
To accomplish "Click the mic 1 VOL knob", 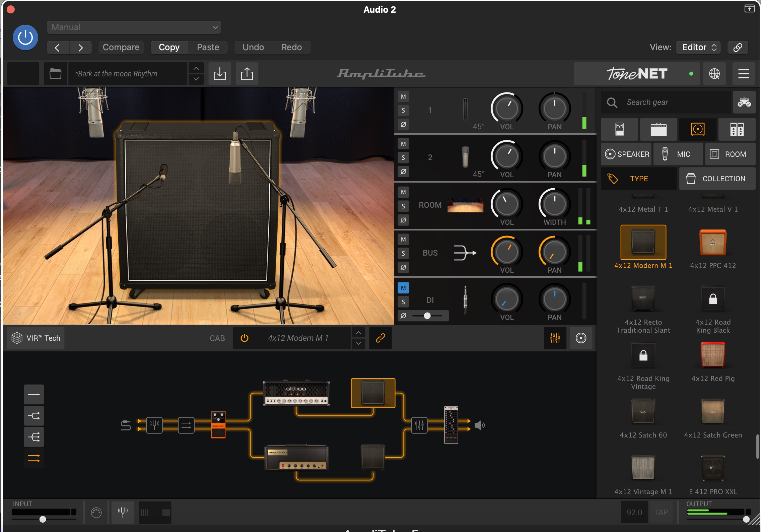I will point(507,108).
